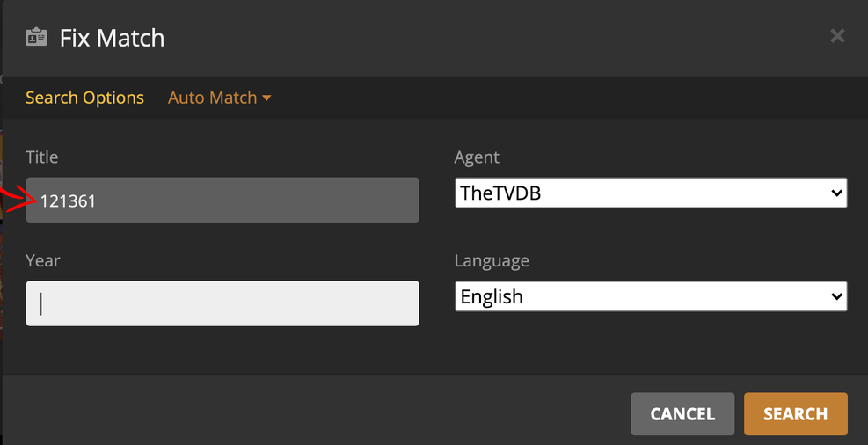Close the Fix Match dialog with X
This screenshot has width=868, height=445.
(x=837, y=36)
